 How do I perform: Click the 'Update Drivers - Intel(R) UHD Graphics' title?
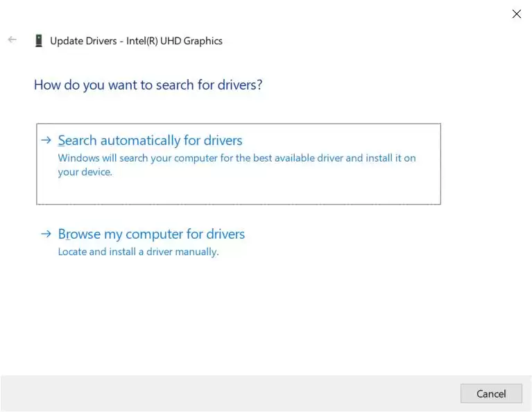(x=136, y=41)
